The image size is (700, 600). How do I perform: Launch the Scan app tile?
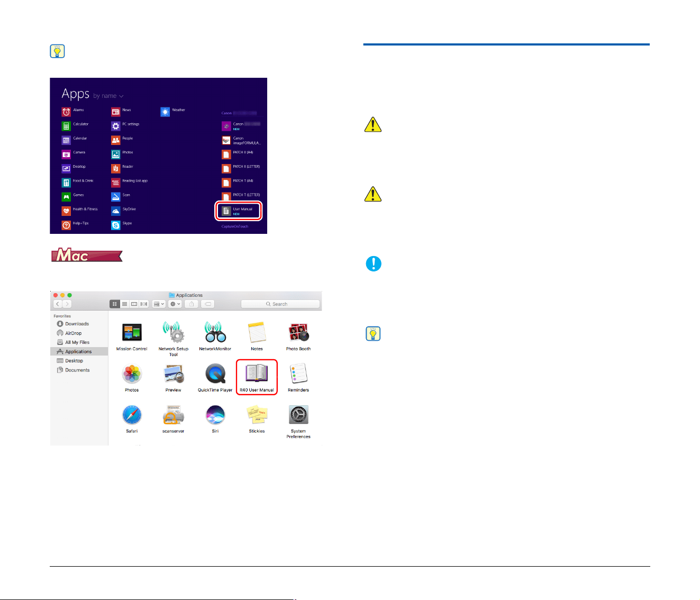point(121,197)
